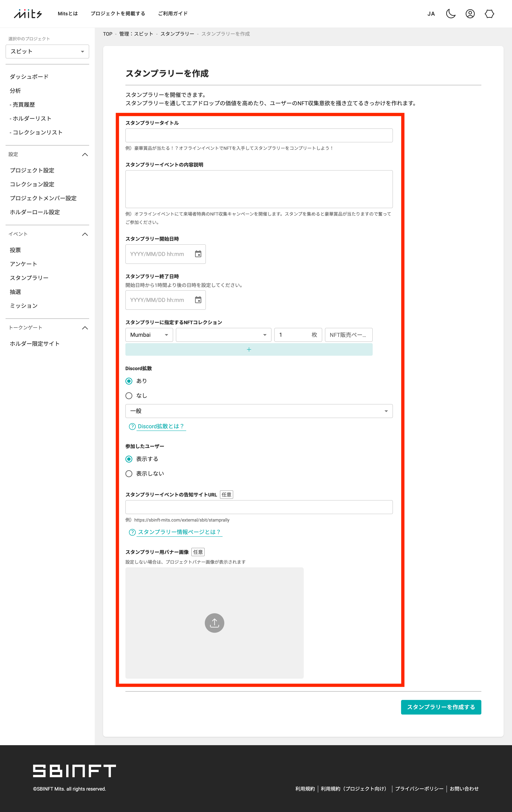Image resolution: width=512 pixels, height=812 pixels.
Task: Open アンケート in the sidebar
Action: point(23,264)
